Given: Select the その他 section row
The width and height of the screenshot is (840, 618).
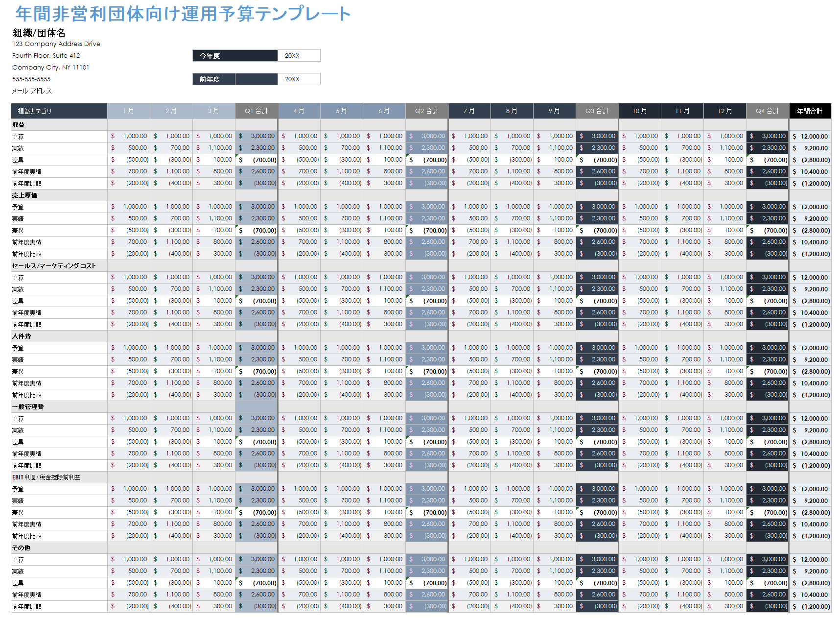Looking at the screenshot, I should 421,548.
